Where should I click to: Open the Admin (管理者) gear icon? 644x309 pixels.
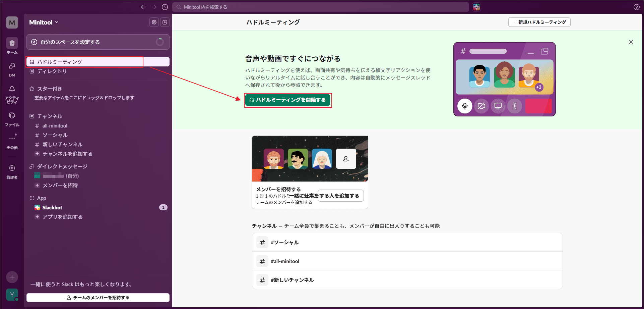12,168
